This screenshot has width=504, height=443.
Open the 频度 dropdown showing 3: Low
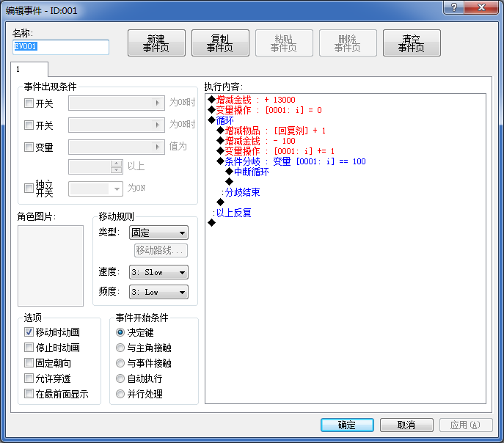click(158, 292)
